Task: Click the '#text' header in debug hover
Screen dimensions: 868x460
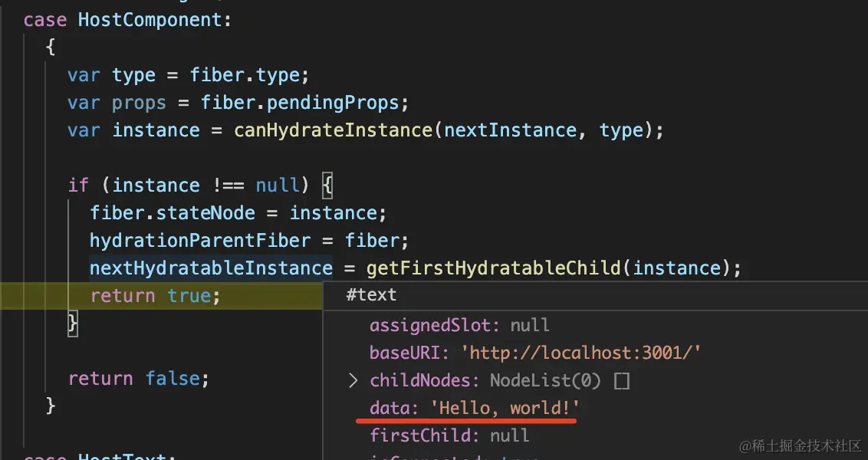Action: 371,295
